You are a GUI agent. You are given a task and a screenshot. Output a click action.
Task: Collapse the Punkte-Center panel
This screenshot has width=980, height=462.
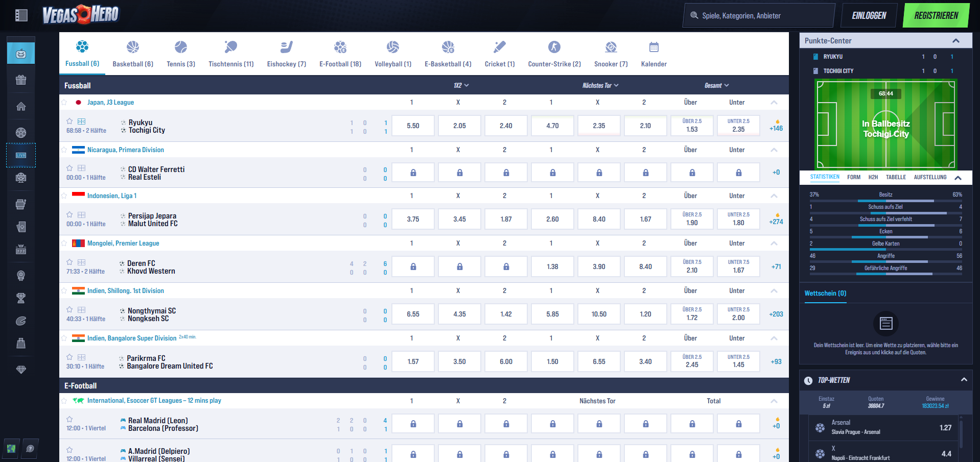[x=955, y=41]
